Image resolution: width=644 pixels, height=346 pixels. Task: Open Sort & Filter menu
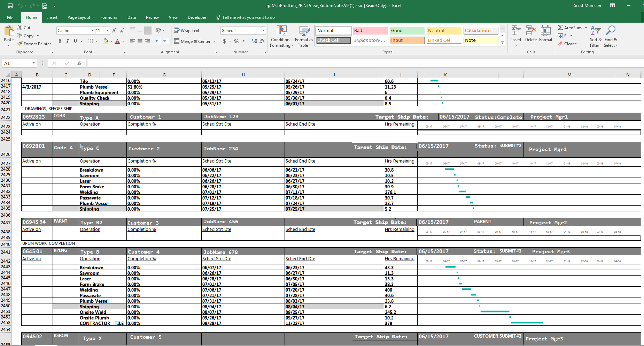(x=596, y=36)
